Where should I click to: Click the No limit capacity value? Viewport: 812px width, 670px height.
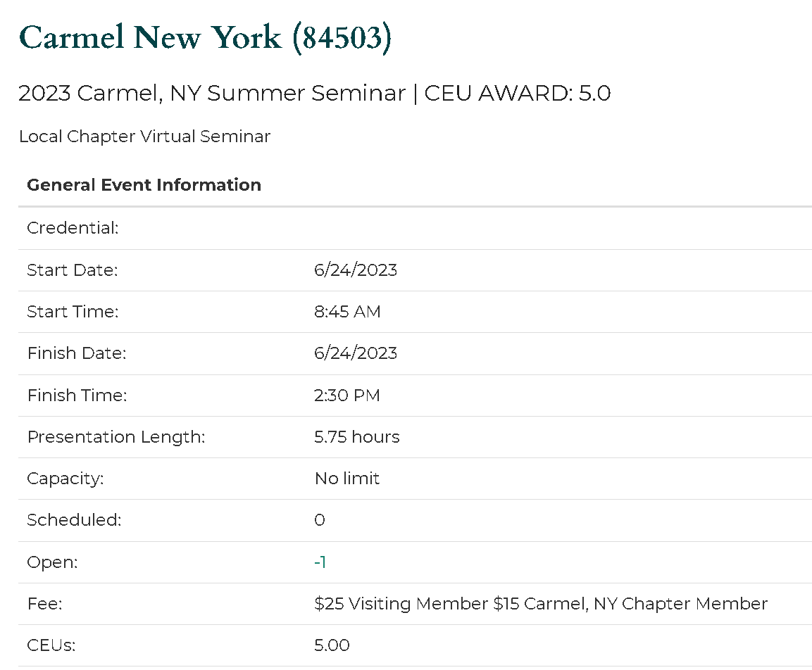pyautogui.click(x=346, y=479)
